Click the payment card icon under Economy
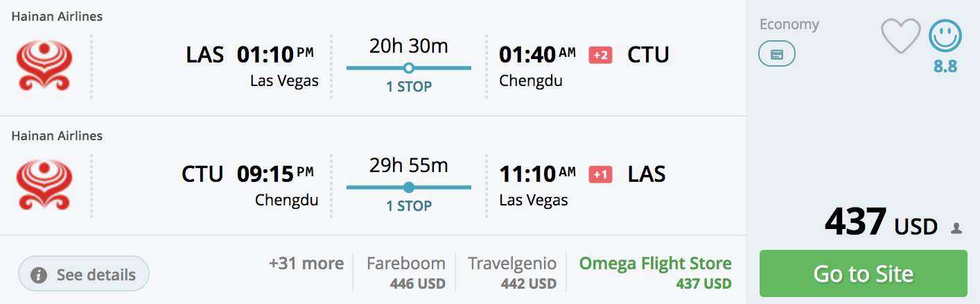Screen dimensions: 980x304 pyautogui.click(x=777, y=55)
